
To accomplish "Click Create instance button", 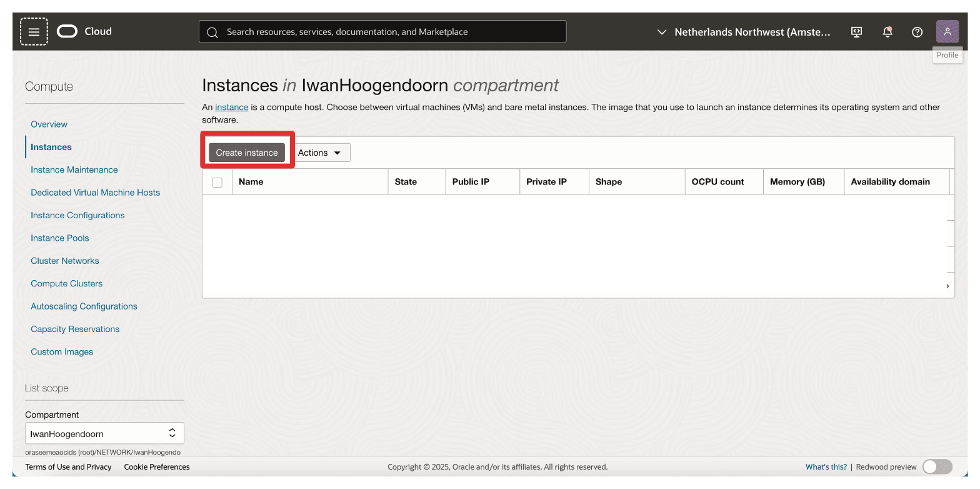I will 247,153.
